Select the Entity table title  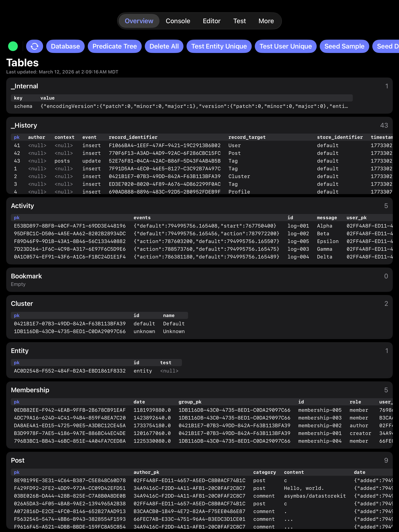click(x=20, y=351)
